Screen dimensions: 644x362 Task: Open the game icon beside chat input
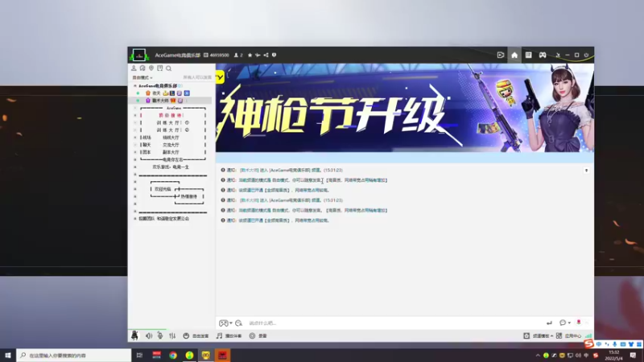223,323
